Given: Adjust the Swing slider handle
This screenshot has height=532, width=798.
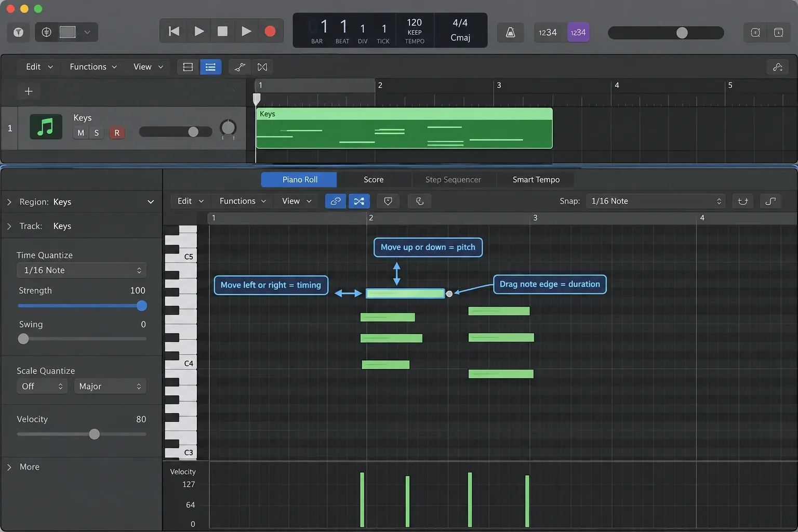Looking at the screenshot, I should click(23, 339).
